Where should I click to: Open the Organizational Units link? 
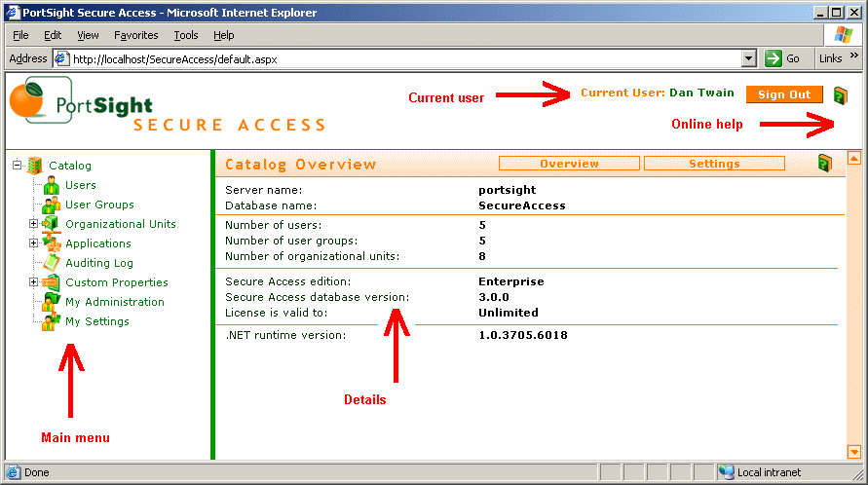click(x=121, y=224)
